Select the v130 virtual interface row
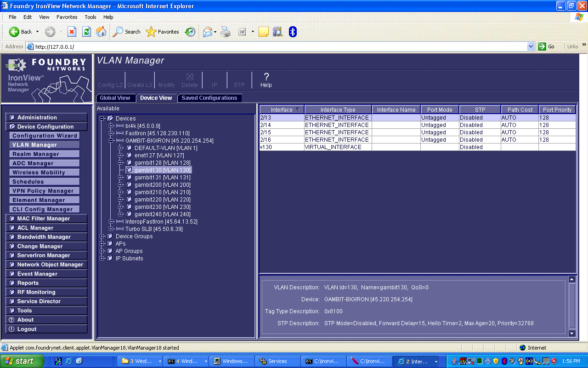Image resolution: width=588 pixels, height=368 pixels. pyautogui.click(x=418, y=147)
